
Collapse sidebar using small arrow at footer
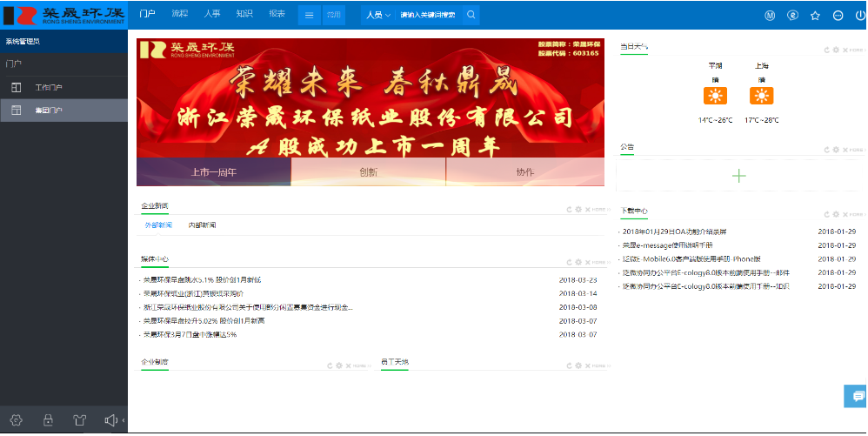point(123,420)
